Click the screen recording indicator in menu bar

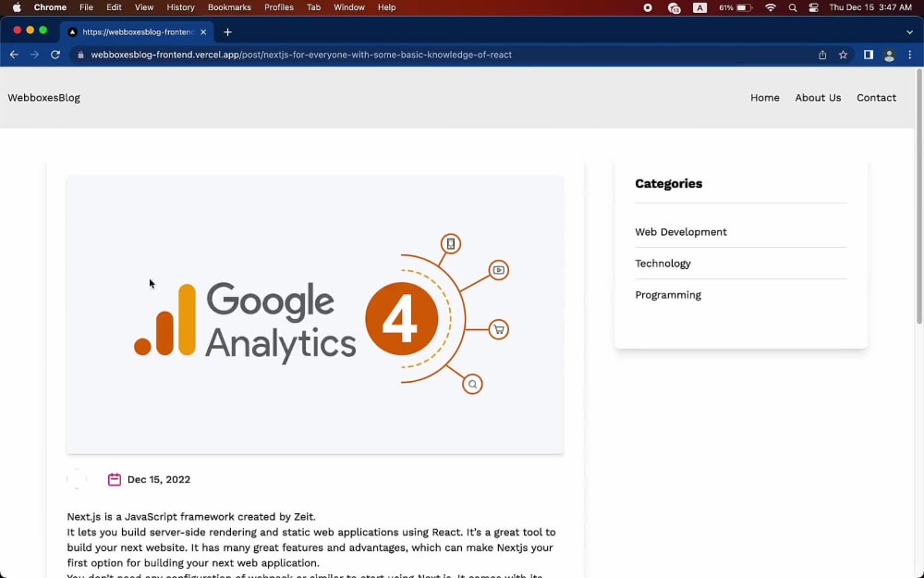point(648,7)
